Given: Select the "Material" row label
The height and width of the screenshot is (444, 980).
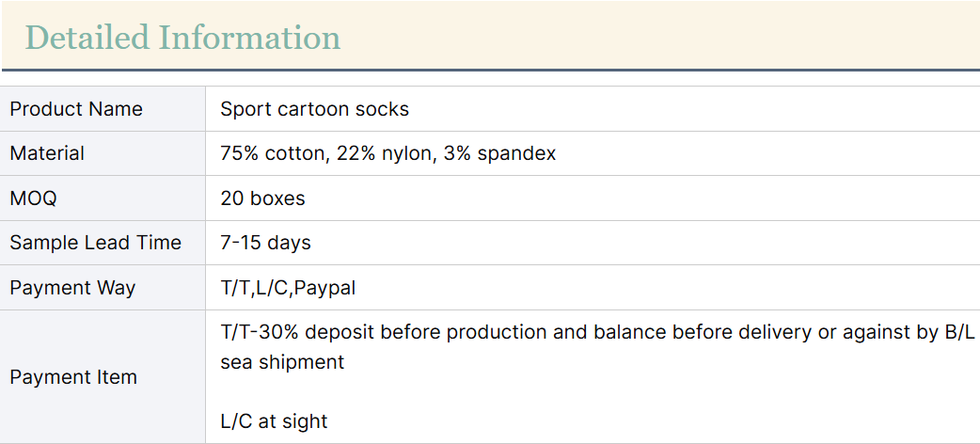Looking at the screenshot, I should [x=47, y=153].
